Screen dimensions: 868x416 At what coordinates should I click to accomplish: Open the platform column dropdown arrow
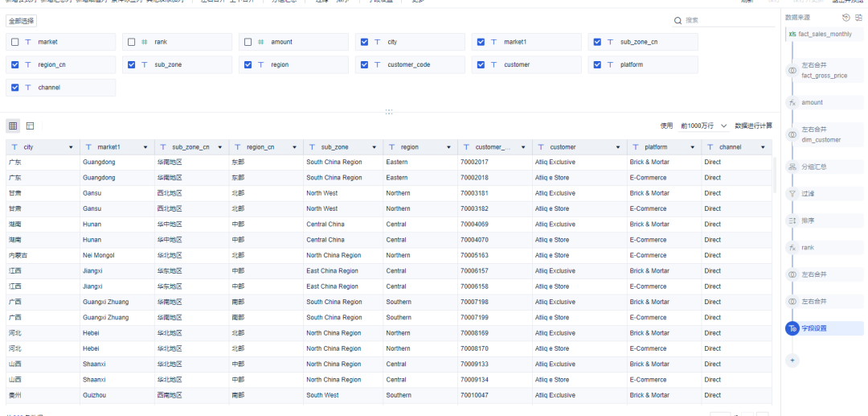pyautogui.click(x=693, y=148)
